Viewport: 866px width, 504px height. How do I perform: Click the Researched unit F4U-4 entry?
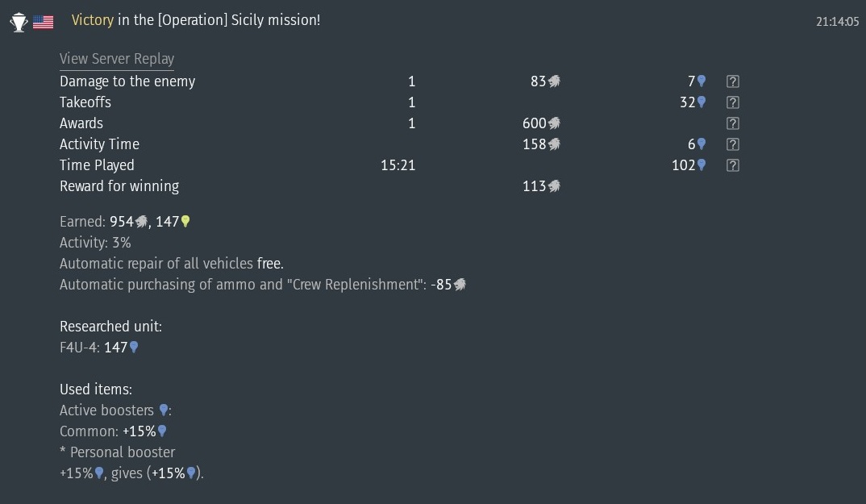[81, 348]
